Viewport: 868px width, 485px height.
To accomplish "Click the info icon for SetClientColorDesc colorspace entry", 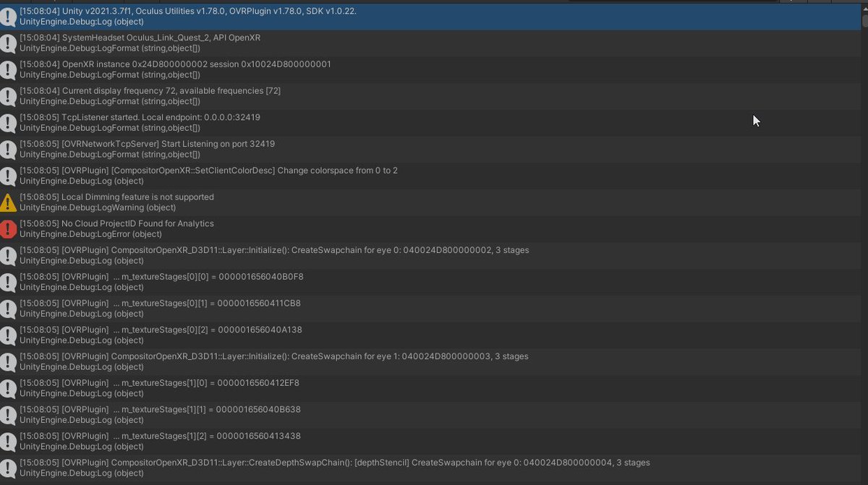I will point(8,176).
